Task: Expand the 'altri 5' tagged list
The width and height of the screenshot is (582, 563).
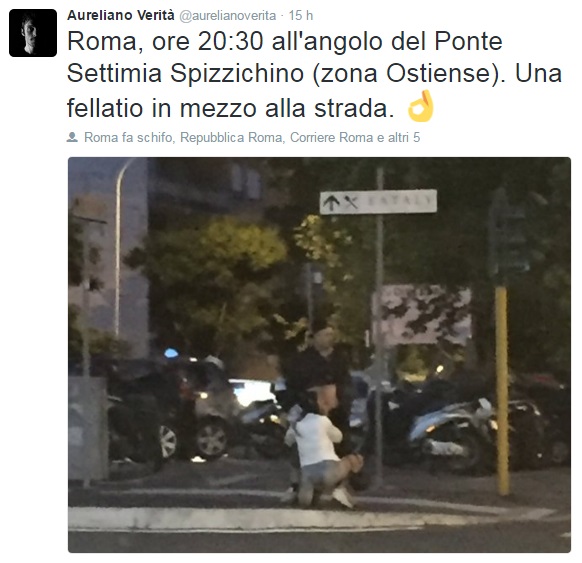Action: [404, 137]
